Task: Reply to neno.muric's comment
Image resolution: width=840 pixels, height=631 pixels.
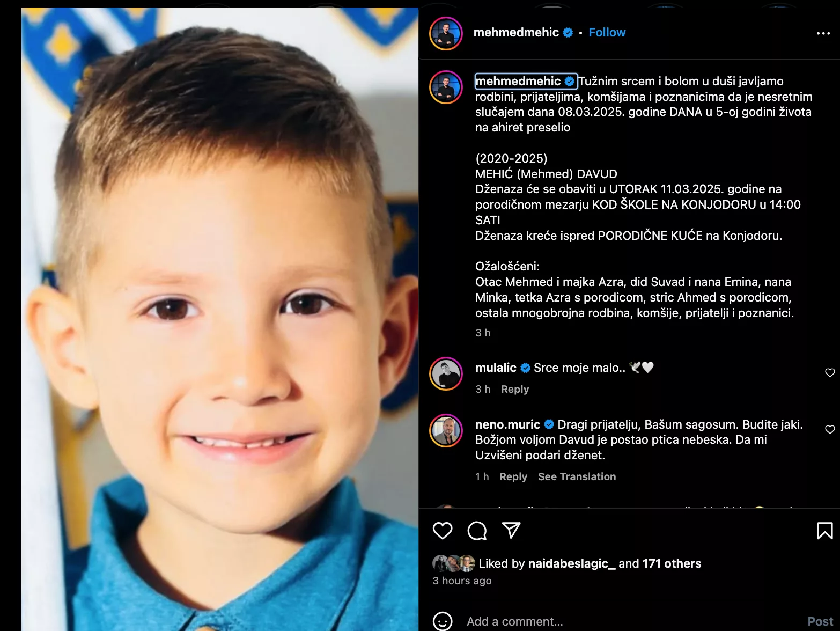Action: [513, 476]
